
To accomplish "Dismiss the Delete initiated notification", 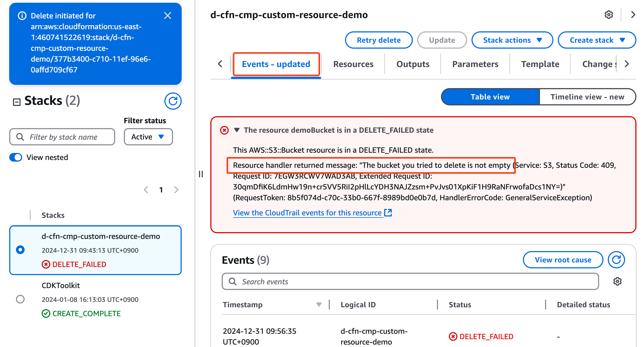I will point(168,16).
